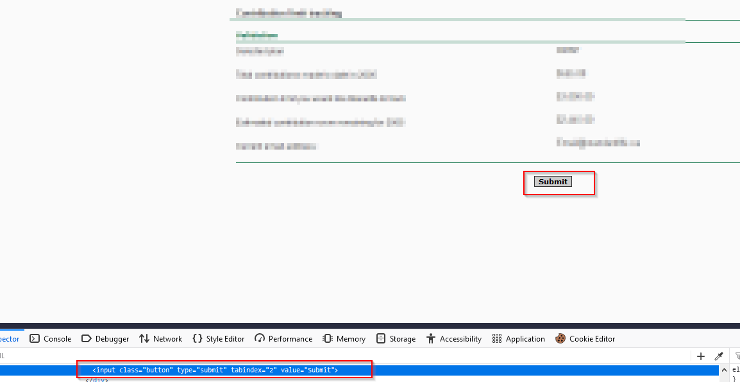Click the Submit button on the page
740x382 pixels.
click(553, 182)
